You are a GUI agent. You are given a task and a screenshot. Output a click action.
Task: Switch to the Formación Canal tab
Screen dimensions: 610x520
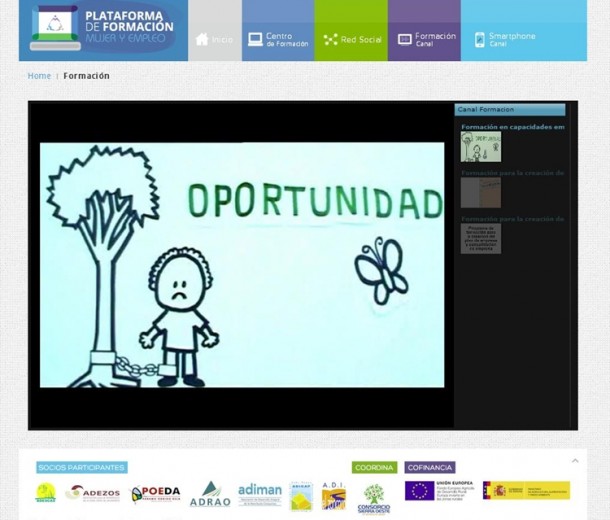click(425, 40)
